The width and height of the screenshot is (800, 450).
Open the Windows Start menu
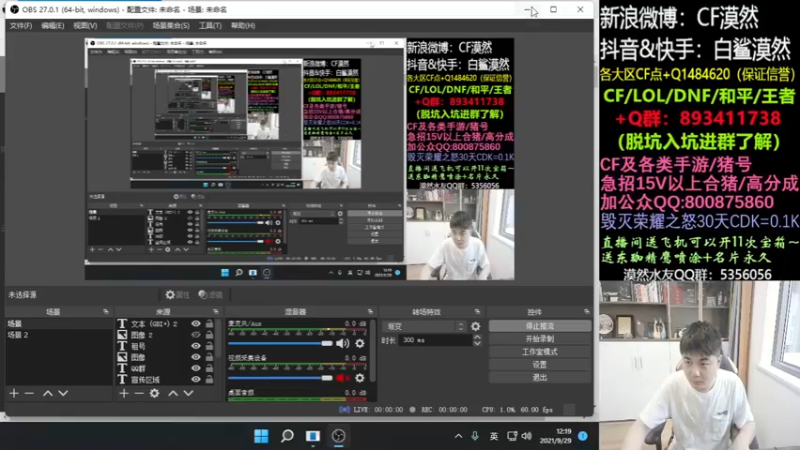pyautogui.click(x=261, y=436)
